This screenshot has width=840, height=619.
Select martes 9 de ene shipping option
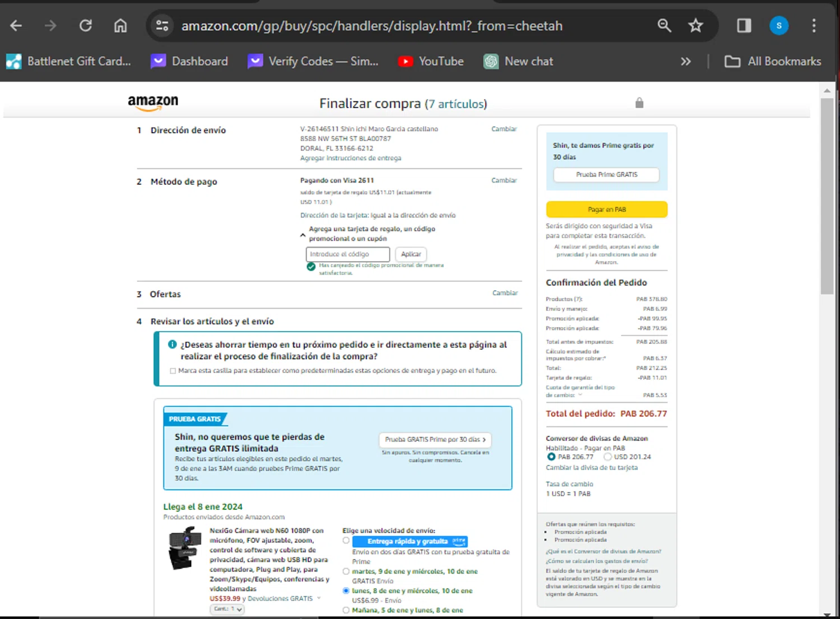pos(346,572)
